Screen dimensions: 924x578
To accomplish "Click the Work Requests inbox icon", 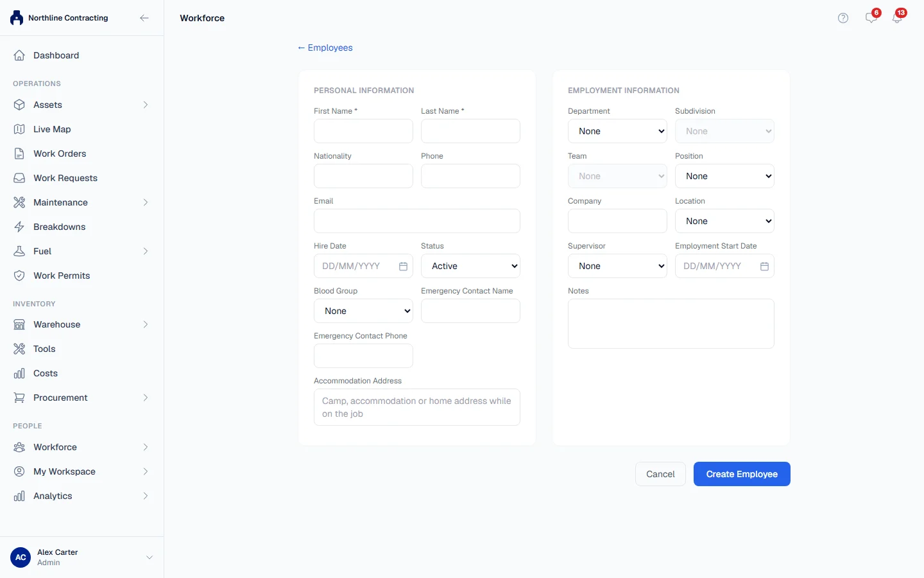I will click(19, 178).
